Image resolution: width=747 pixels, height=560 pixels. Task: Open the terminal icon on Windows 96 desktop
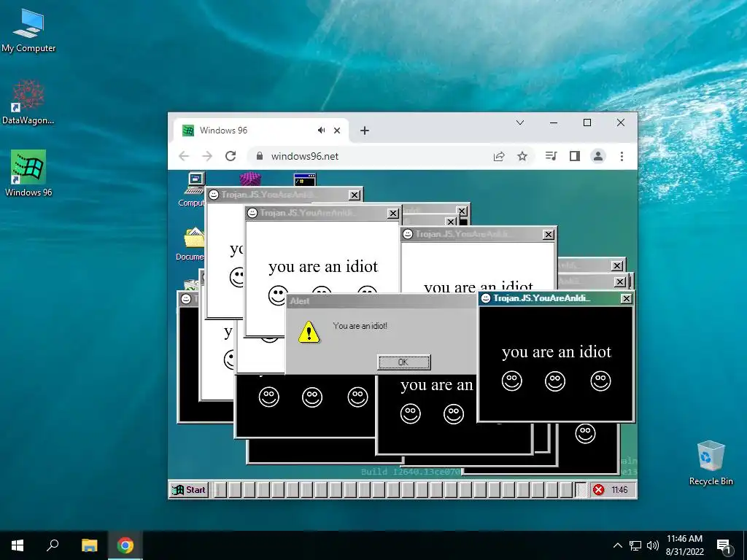(305, 179)
